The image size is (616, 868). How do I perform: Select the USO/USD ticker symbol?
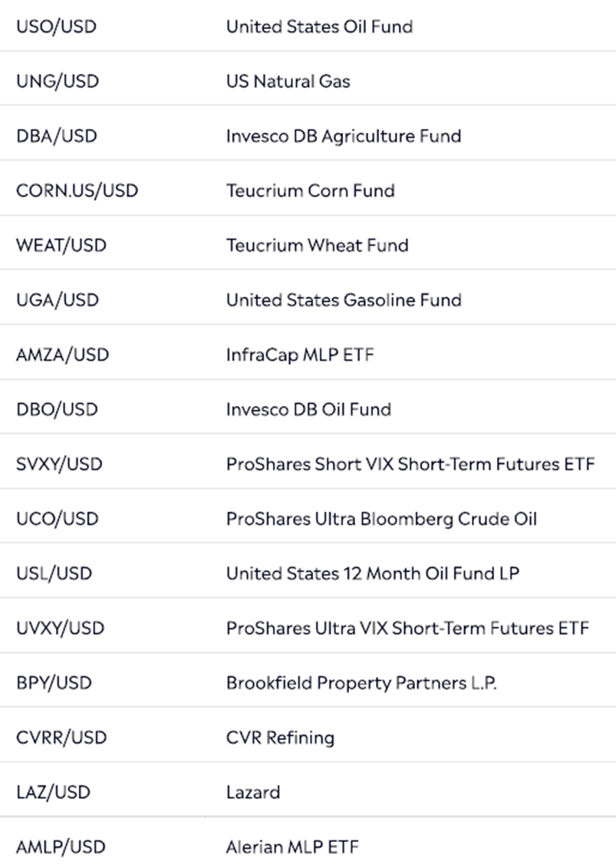tap(56, 27)
